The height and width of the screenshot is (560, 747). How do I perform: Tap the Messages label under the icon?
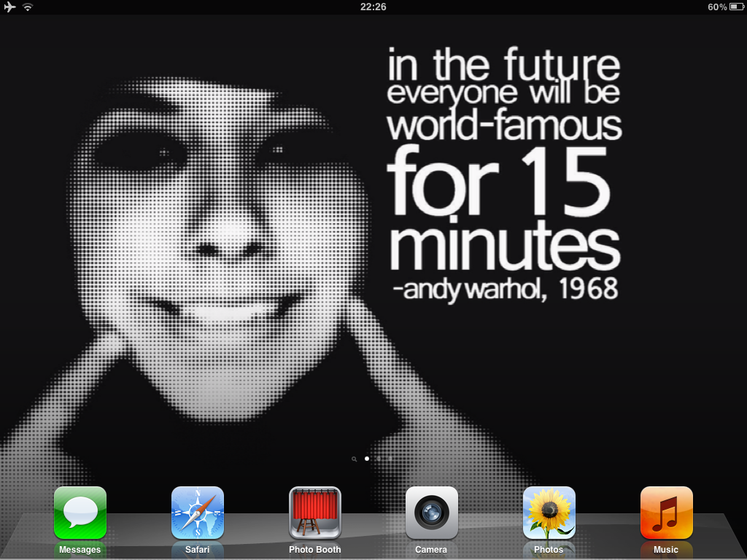(x=80, y=550)
